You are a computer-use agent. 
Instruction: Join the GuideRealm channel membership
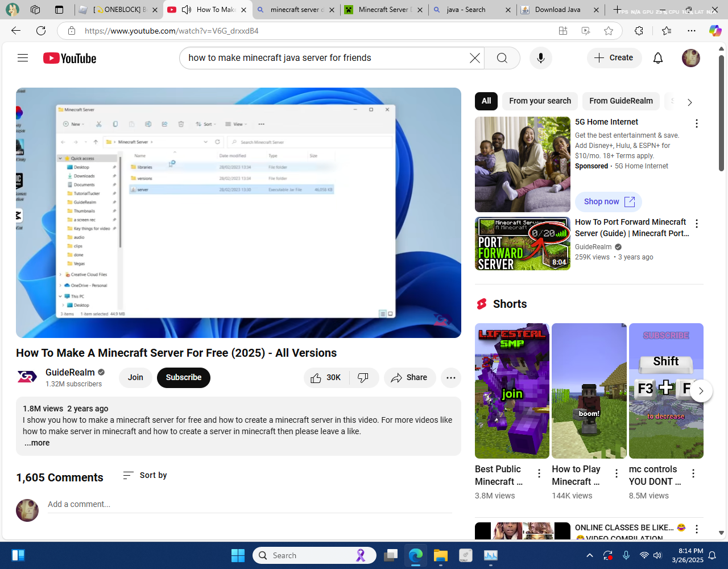(135, 378)
